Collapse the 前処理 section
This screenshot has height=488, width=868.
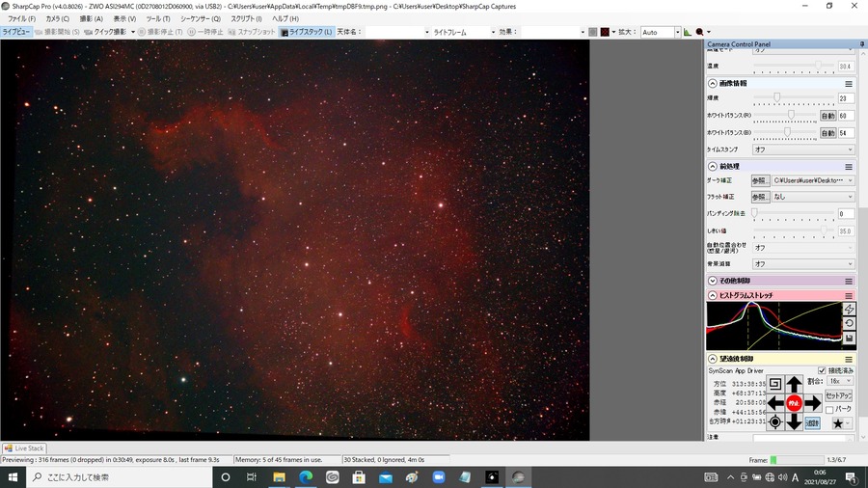point(713,166)
